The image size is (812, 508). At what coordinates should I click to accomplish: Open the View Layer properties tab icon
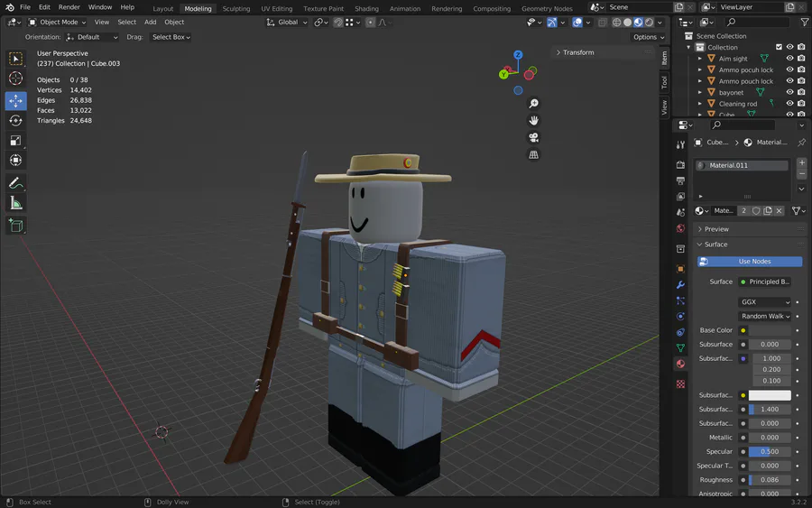point(680,197)
